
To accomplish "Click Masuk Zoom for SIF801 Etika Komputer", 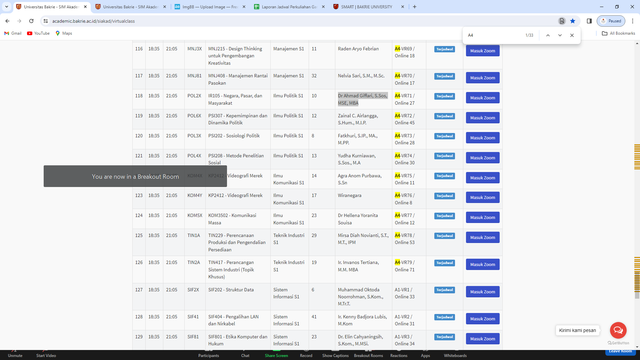I will tap(482, 339).
